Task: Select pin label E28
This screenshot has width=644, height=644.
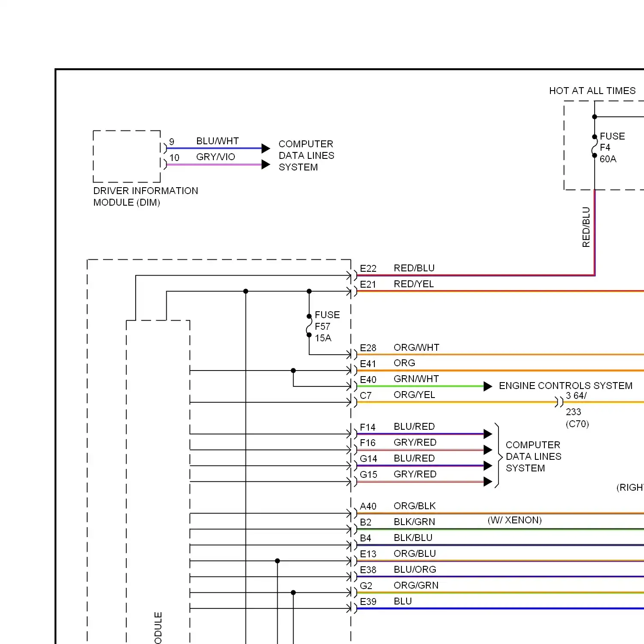Action: click(368, 348)
